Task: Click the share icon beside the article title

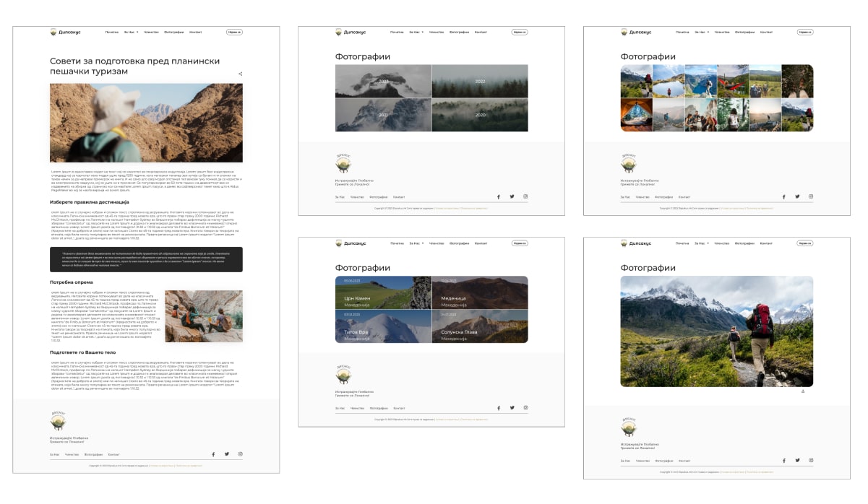Action: [241, 74]
